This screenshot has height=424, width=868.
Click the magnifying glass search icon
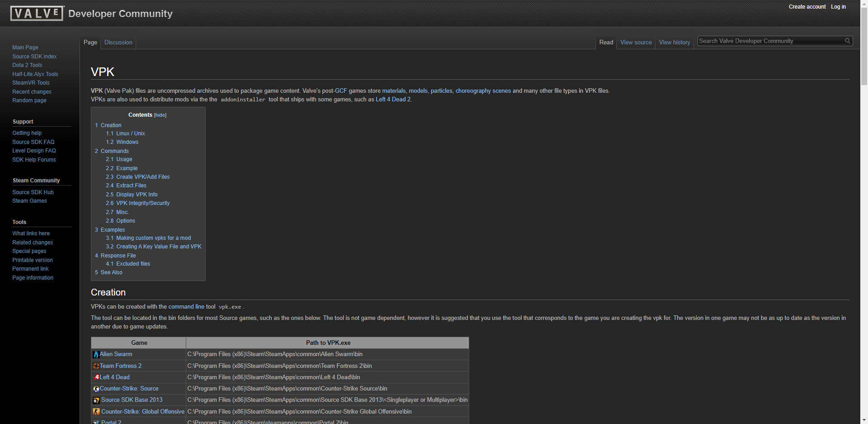coord(847,41)
